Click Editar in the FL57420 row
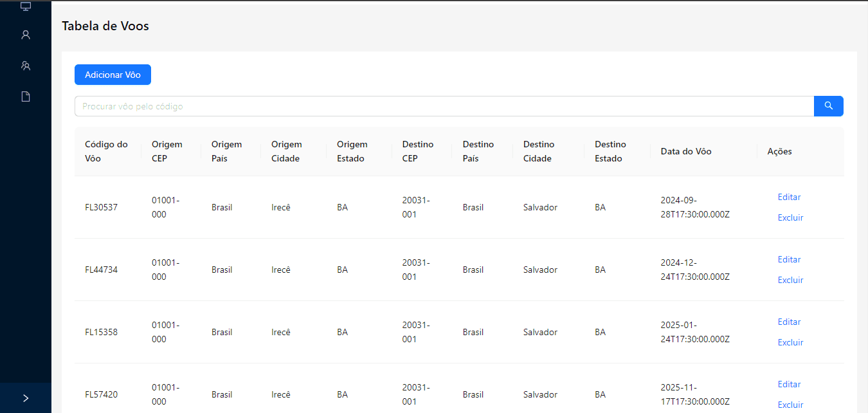 (x=789, y=384)
